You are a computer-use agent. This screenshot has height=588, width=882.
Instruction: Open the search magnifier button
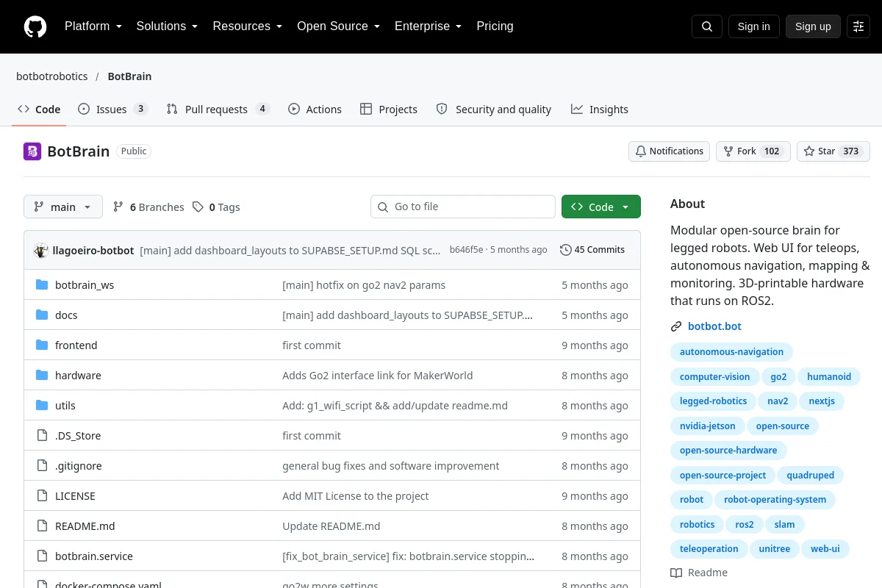(707, 26)
